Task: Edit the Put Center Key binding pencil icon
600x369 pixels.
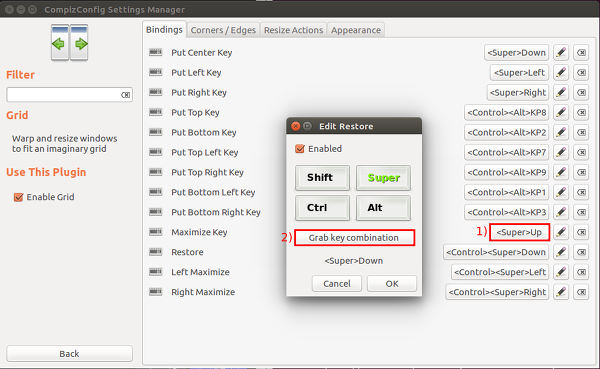Action: click(x=561, y=53)
